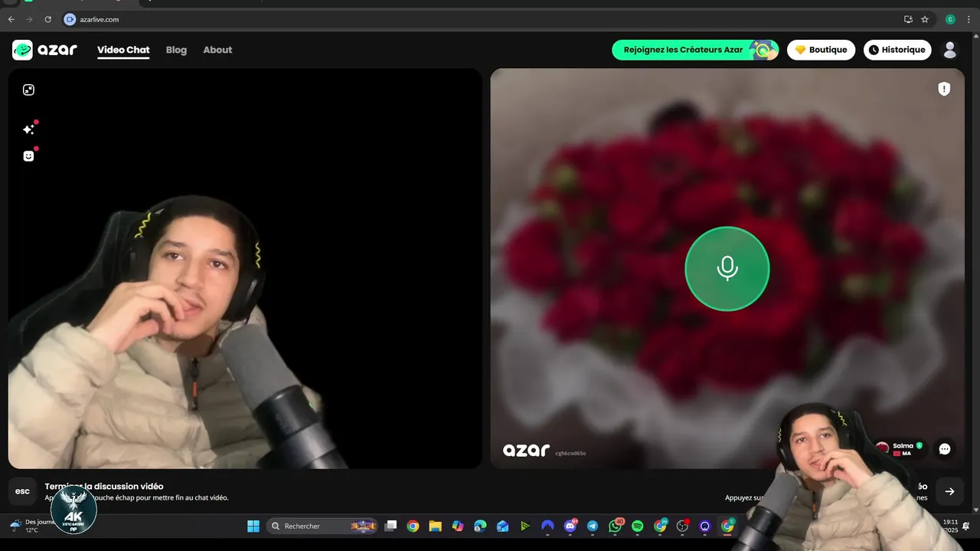
Task: Click Rejoignez les Créateurs Azar banner
Action: 695,50
